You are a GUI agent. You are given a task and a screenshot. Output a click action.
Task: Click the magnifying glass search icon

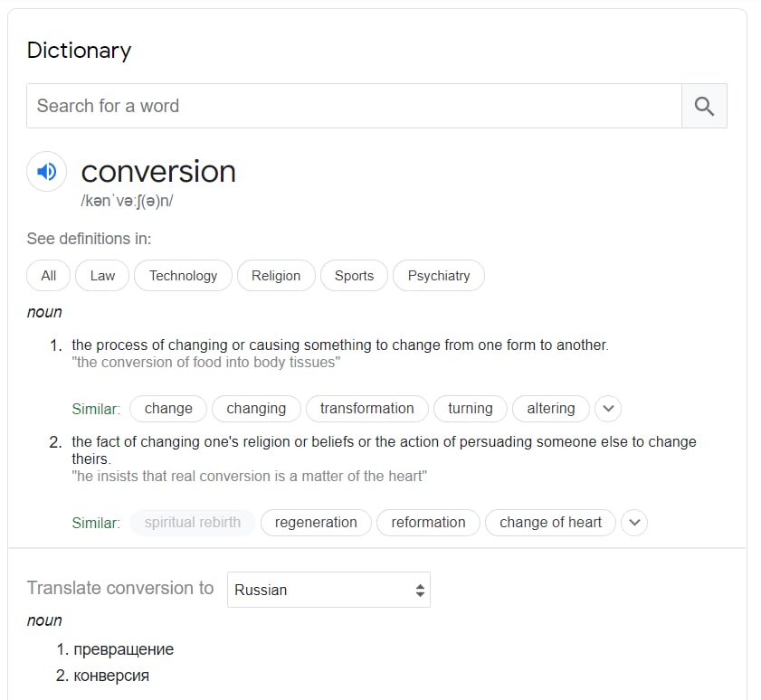click(x=704, y=106)
